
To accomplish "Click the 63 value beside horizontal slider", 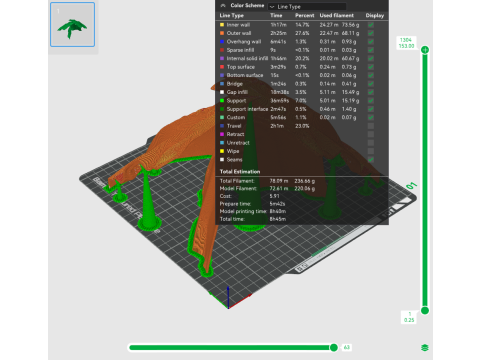I will 347,347.
